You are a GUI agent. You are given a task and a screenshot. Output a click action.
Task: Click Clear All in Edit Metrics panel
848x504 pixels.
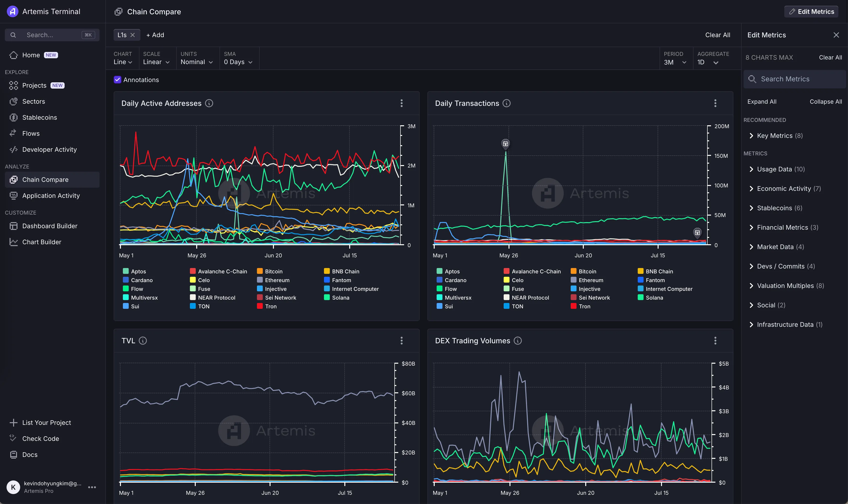click(x=830, y=57)
